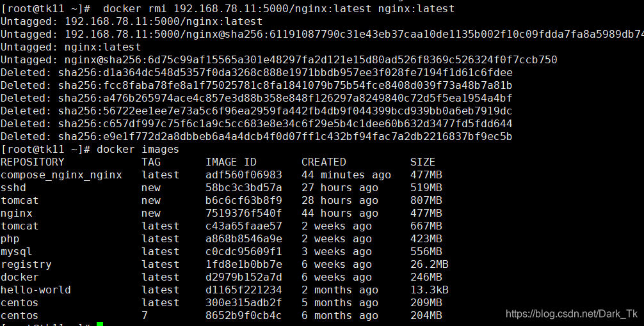Click the 423MB size value
The image size is (644, 326).
[x=426, y=238]
